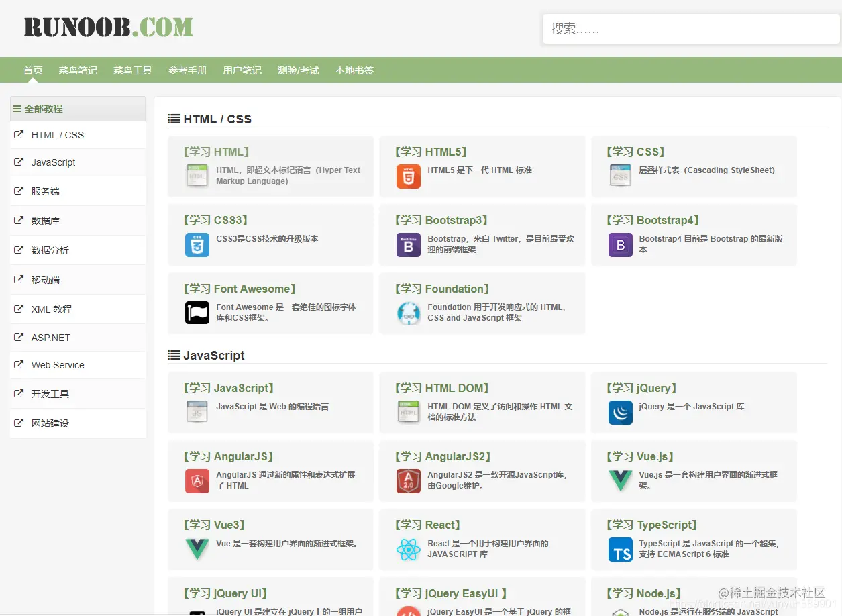The height and width of the screenshot is (616, 842).
Task: Click the red AngularJS shield icon
Action: click(x=197, y=480)
